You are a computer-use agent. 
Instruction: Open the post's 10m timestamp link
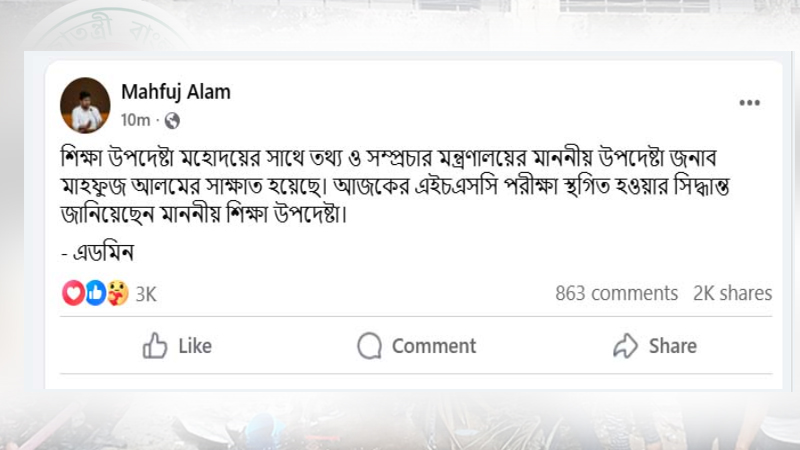[x=135, y=120]
